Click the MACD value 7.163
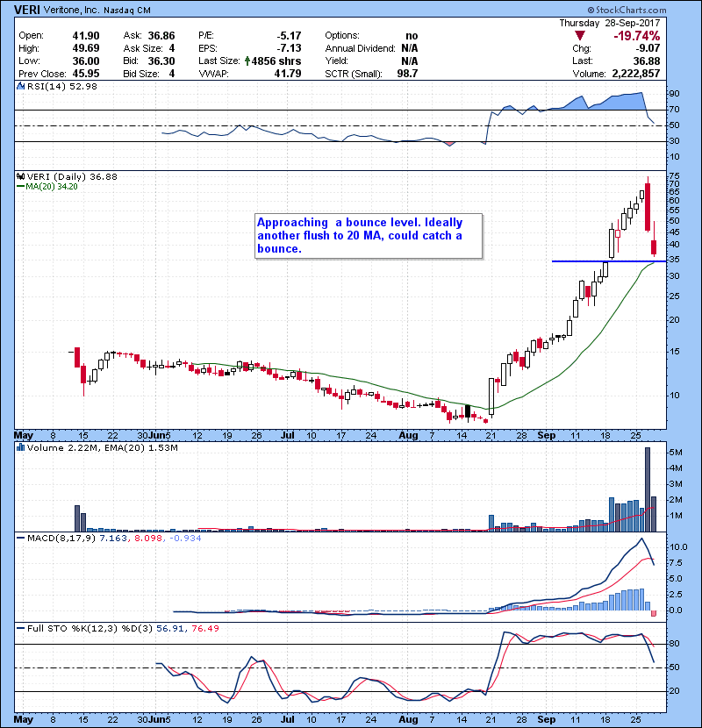The width and height of the screenshot is (702, 728). (113, 539)
